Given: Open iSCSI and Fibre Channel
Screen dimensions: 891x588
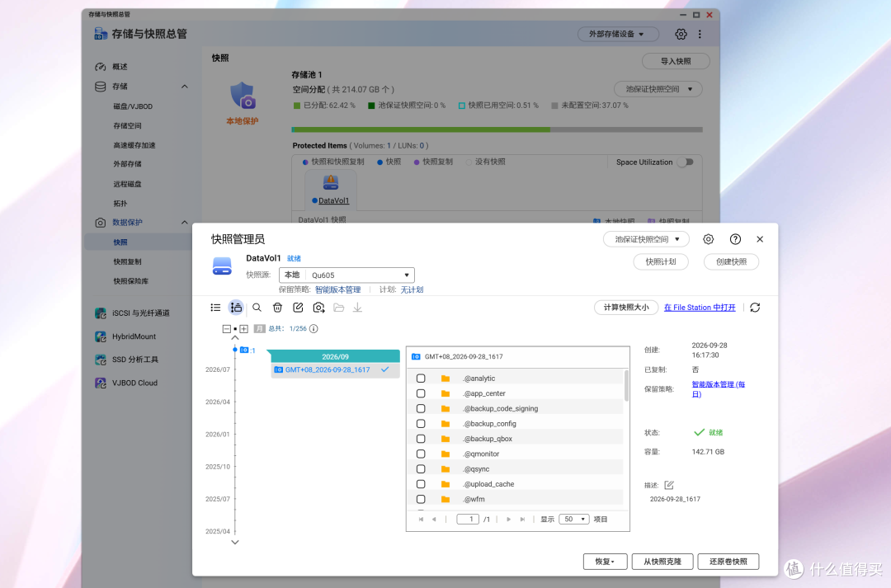Looking at the screenshot, I should (x=132, y=313).
